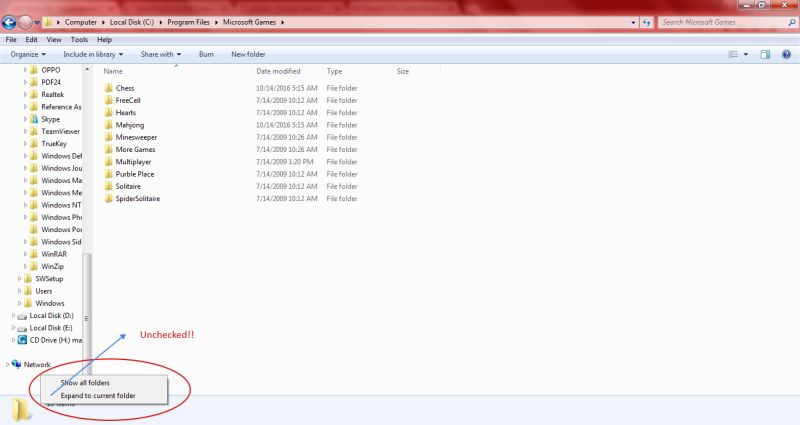Screen dimensions: 800x425
Task: Select the Multiplayer folder icon
Action: pyautogui.click(x=108, y=161)
